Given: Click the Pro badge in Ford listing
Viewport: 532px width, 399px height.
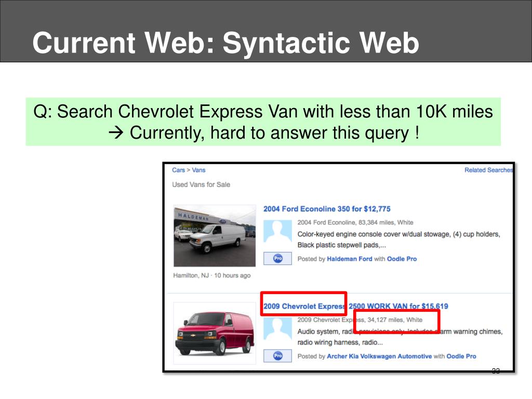Looking at the screenshot, I should coord(277,259).
